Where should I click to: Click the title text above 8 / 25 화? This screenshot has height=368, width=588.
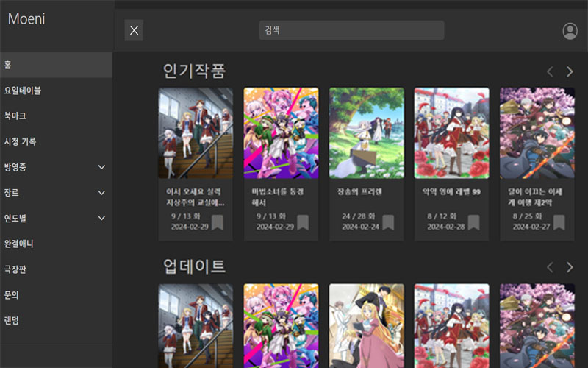coord(535,197)
